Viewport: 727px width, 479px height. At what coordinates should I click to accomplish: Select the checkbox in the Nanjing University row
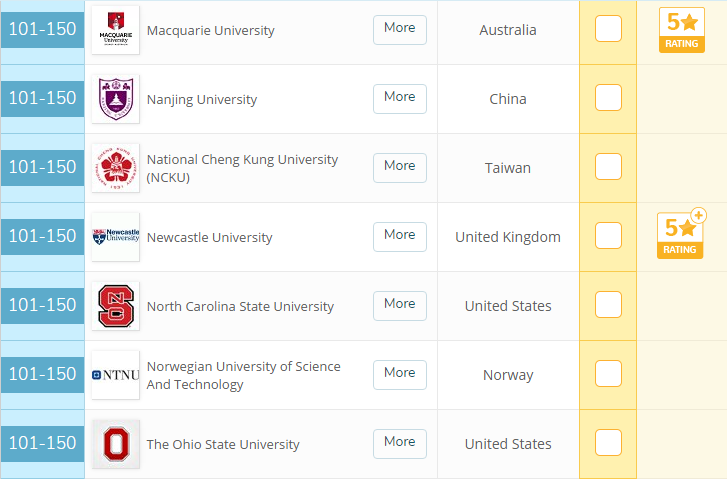coord(608,98)
